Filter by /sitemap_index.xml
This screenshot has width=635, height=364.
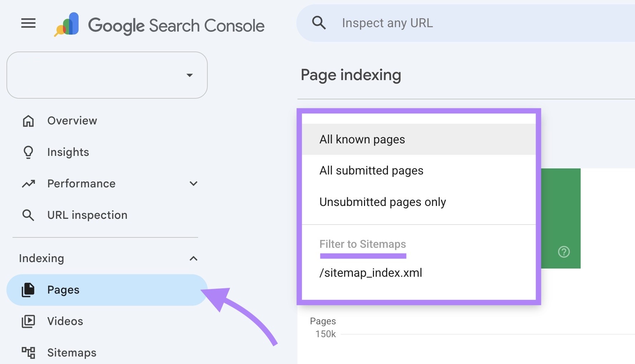pyautogui.click(x=419, y=273)
